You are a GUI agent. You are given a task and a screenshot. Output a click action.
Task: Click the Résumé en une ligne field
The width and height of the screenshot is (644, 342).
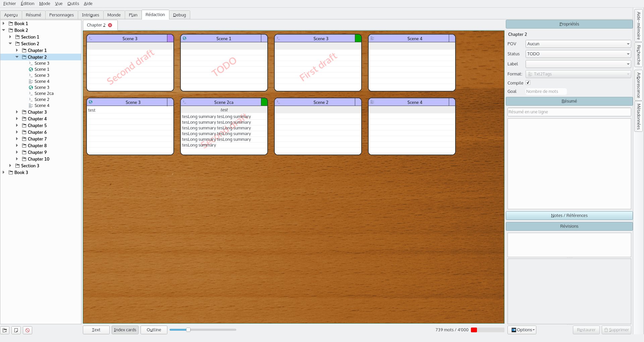568,112
